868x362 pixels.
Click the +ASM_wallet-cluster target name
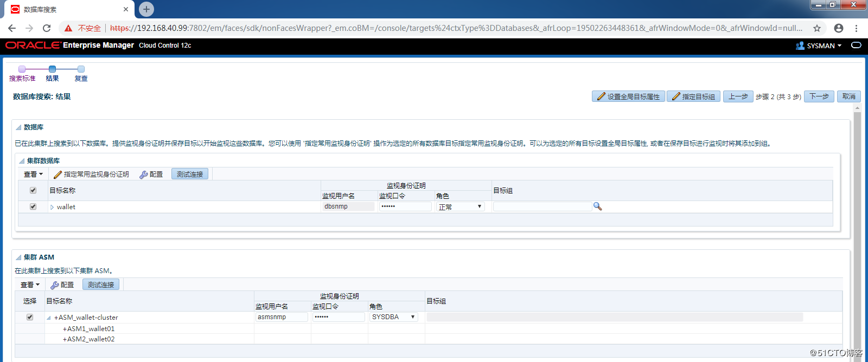[86, 318]
